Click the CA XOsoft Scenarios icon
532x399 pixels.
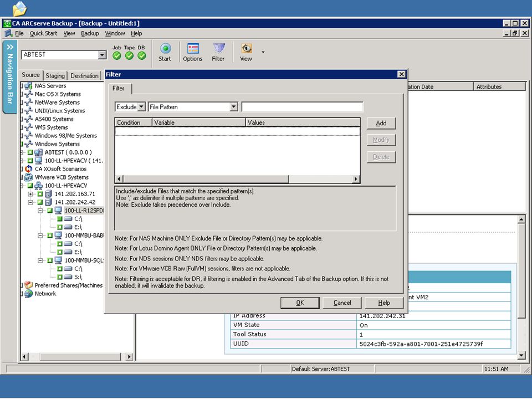click(28, 168)
